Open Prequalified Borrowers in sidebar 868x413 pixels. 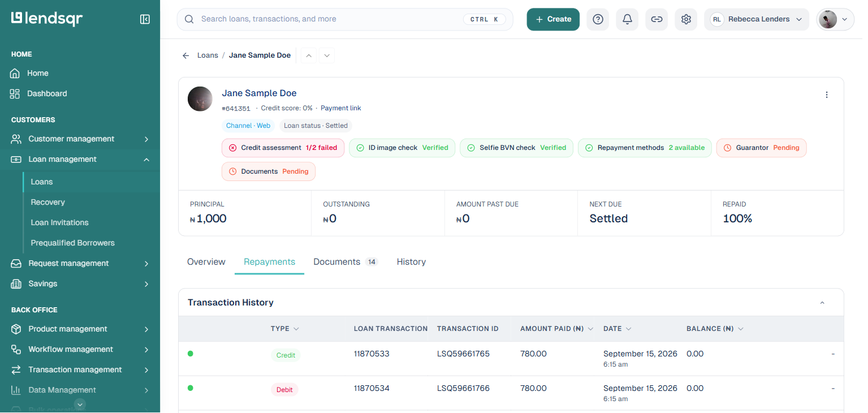[73, 243]
